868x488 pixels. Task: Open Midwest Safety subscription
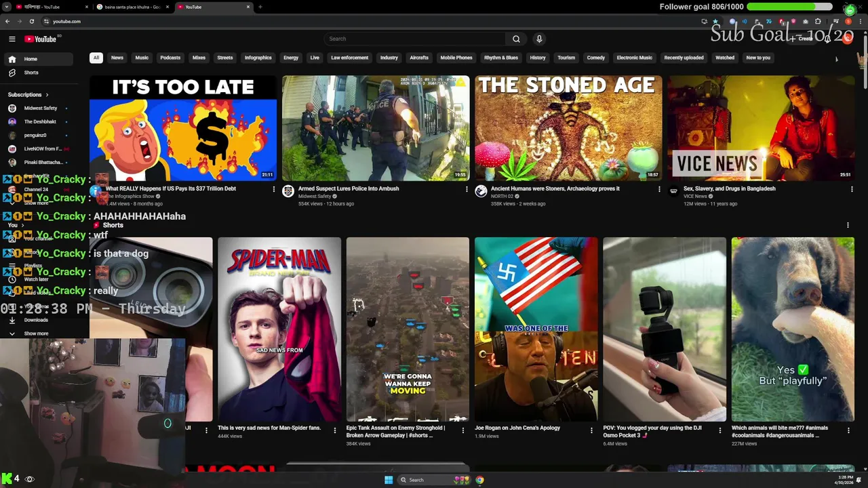point(38,108)
